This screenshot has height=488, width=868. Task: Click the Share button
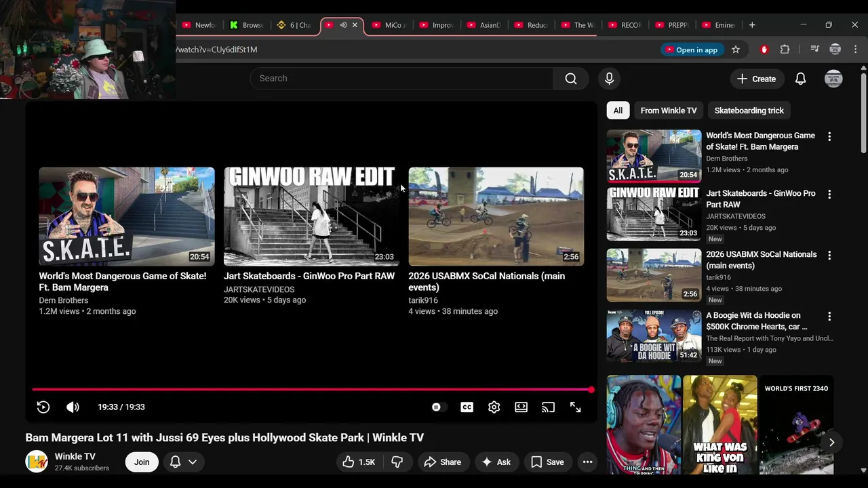[x=442, y=462]
